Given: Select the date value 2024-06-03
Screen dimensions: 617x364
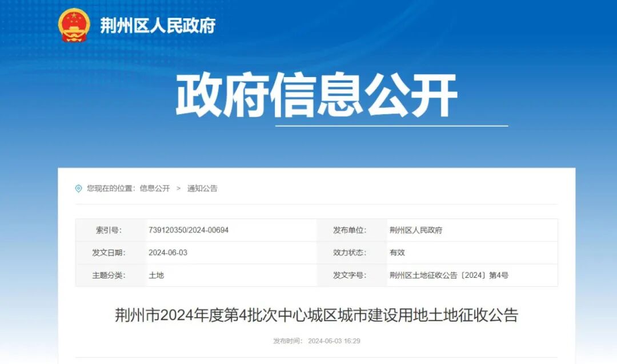Looking at the screenshot, I should click(x=167, y=252).
